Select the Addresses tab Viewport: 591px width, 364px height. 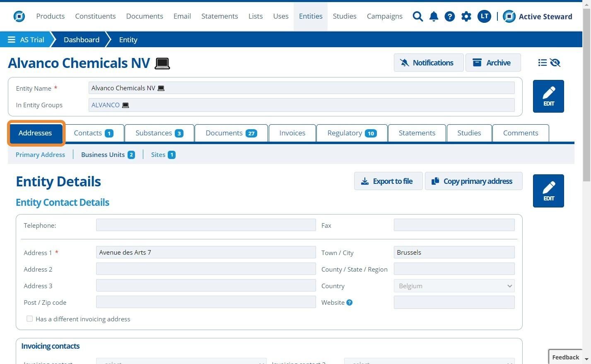[36, 133]
